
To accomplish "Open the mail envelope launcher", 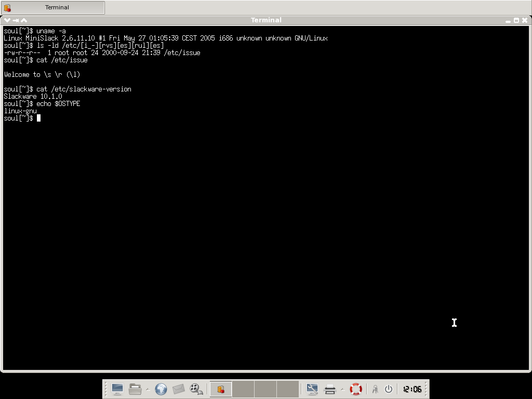I will (179, 389).
